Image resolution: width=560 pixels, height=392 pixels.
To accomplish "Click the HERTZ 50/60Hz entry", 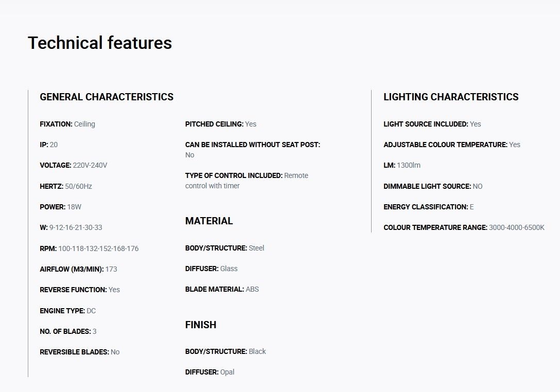I will coord(66,186).
